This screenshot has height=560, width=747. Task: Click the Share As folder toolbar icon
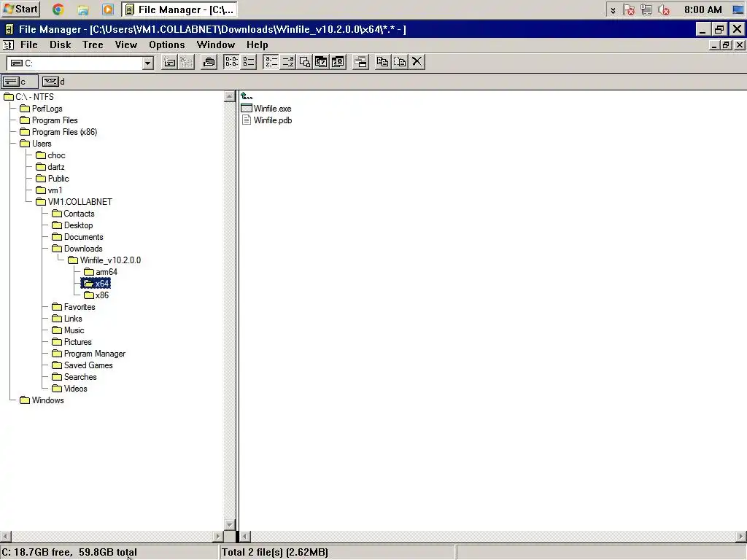click(209, 62)
